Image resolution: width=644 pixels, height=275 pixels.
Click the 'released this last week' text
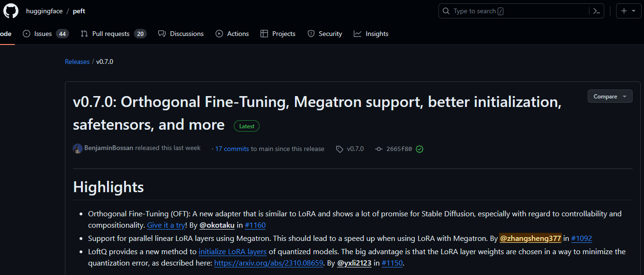(x=168, y=148)
